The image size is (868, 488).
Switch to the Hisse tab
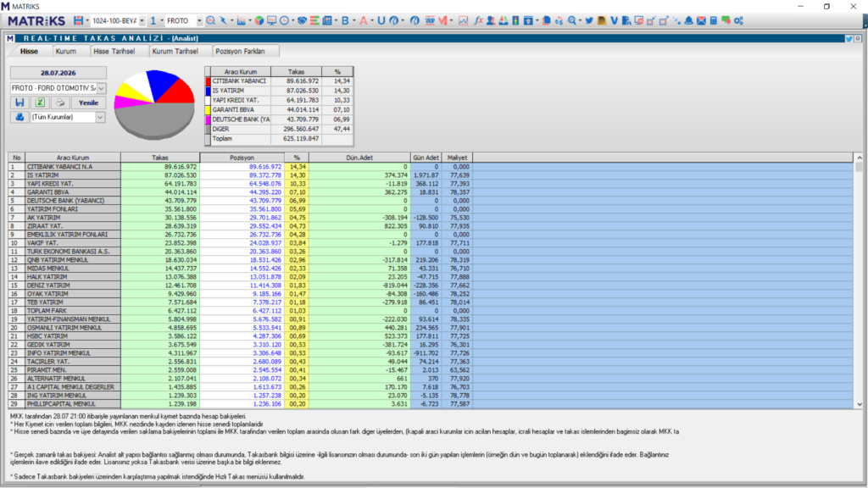click(30, 51)
